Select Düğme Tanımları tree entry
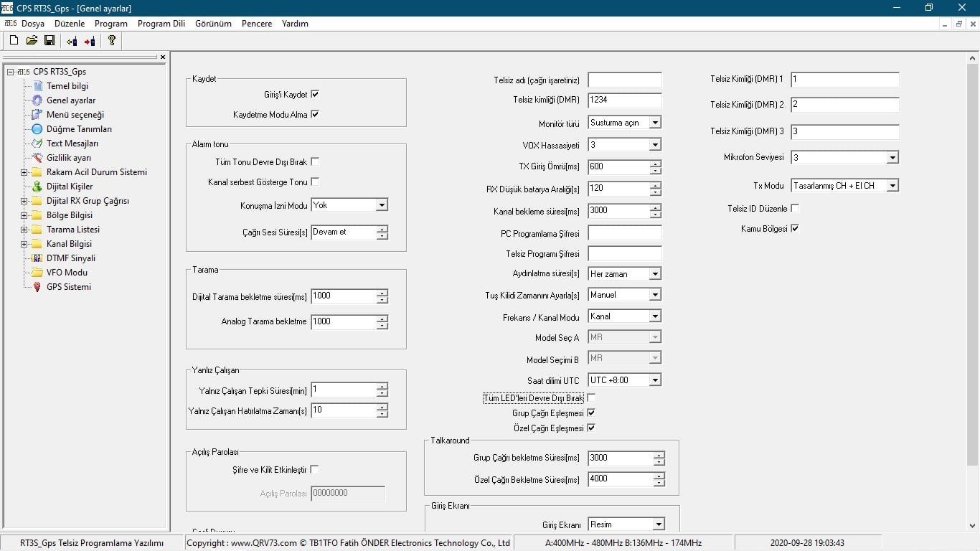This screenshot has width=980, height=551. [79, 129]
